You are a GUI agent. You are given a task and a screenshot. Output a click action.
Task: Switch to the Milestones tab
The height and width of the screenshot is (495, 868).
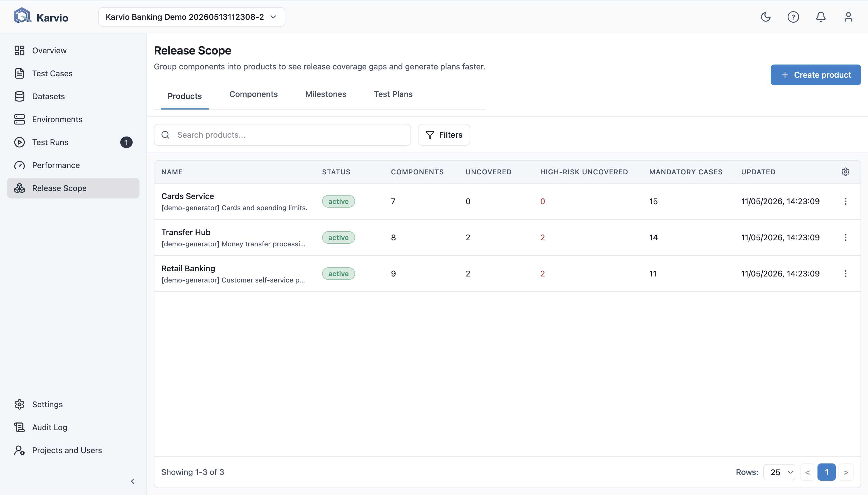point(325,94)
